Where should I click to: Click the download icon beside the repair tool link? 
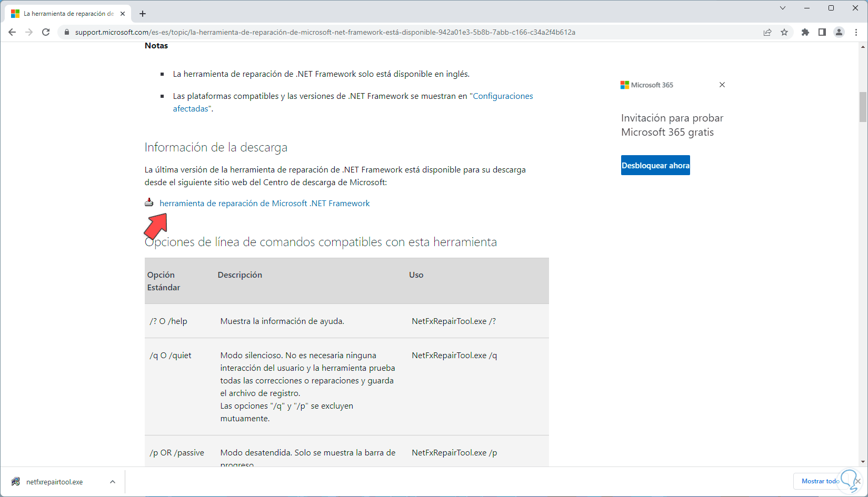tap(149, 202)
